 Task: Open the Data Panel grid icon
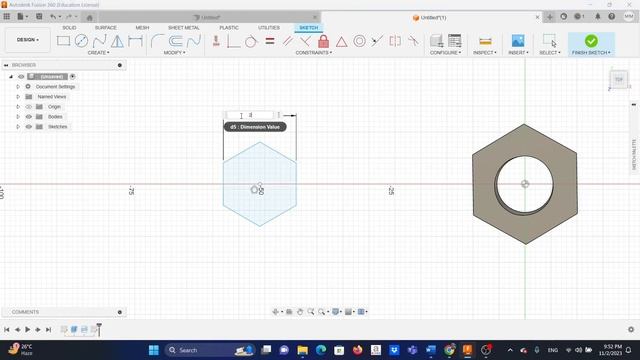coord(7,17)
